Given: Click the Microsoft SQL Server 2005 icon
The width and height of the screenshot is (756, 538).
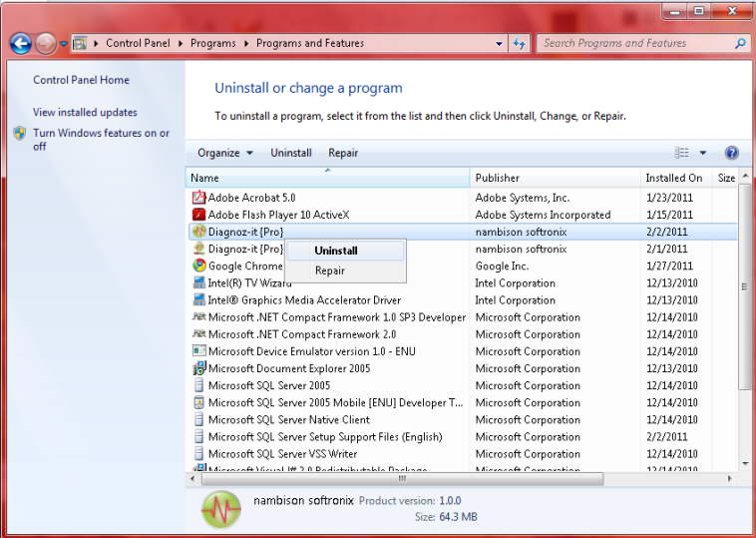Looking at the screenshot, I should pos(198,385).
